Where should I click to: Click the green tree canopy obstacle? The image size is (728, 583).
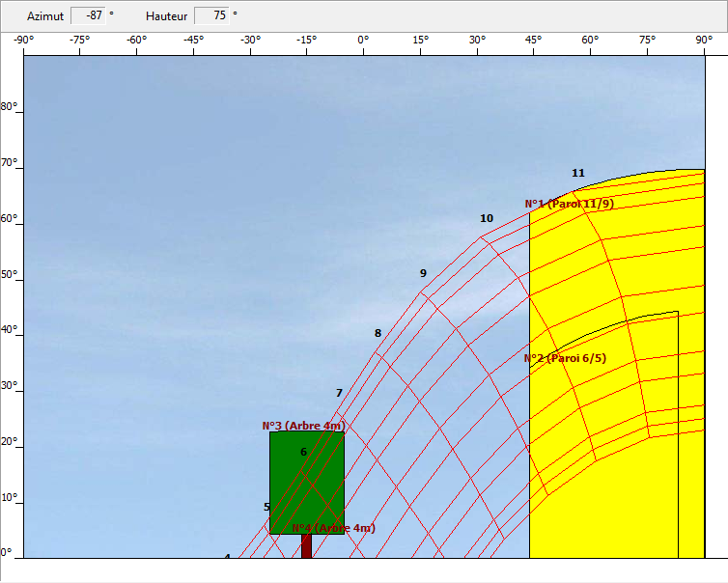[307, 483]
